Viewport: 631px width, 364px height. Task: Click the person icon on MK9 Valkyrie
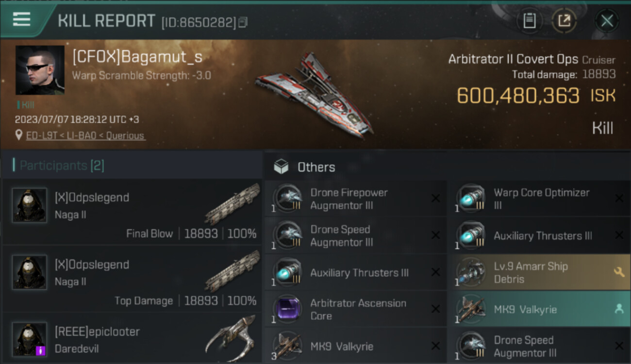pyautogui.click(x=619, y=309)
